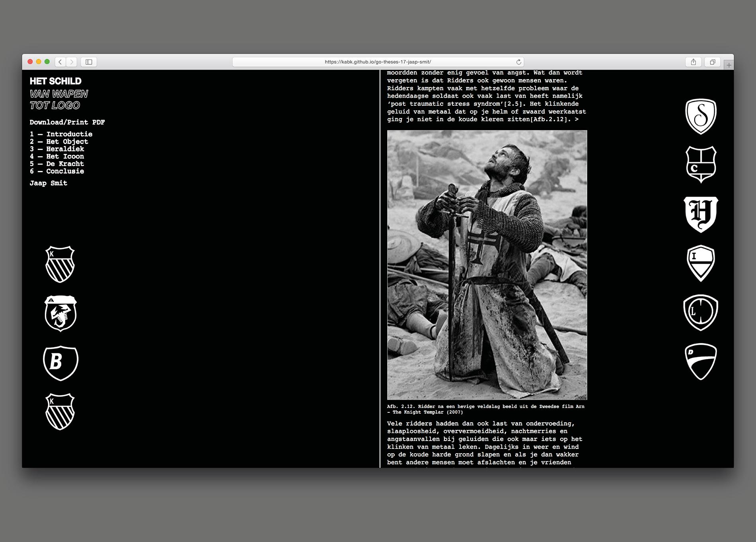The height and width of the screenshot is (542, 756).
Task: Toggle the Safari sidebar button
Action: coord(89,62)
